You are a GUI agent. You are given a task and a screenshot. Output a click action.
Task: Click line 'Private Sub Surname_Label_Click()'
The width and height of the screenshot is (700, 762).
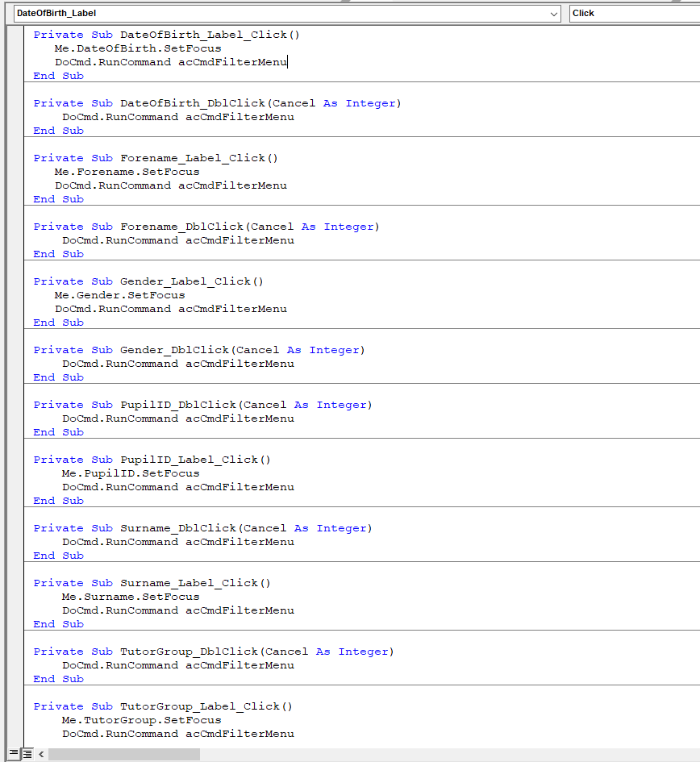152,584
